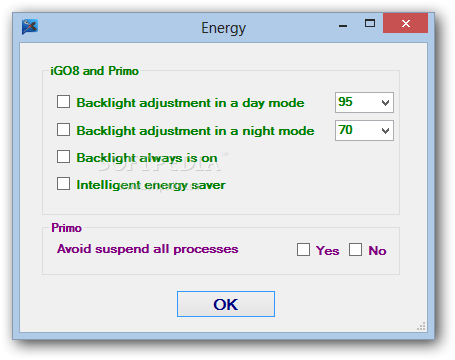This screenshot has width=455, height=360.
Task: Confirm settings with the OK button
Action: [226, 304]
